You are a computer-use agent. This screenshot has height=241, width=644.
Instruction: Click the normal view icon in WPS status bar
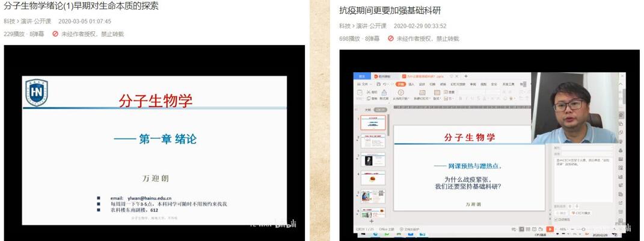pyautogui.click(x=521, y=229)
